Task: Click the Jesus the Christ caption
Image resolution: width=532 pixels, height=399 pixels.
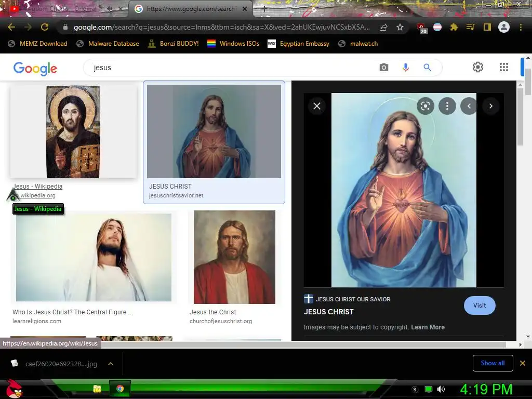Action: click(212, 312)
